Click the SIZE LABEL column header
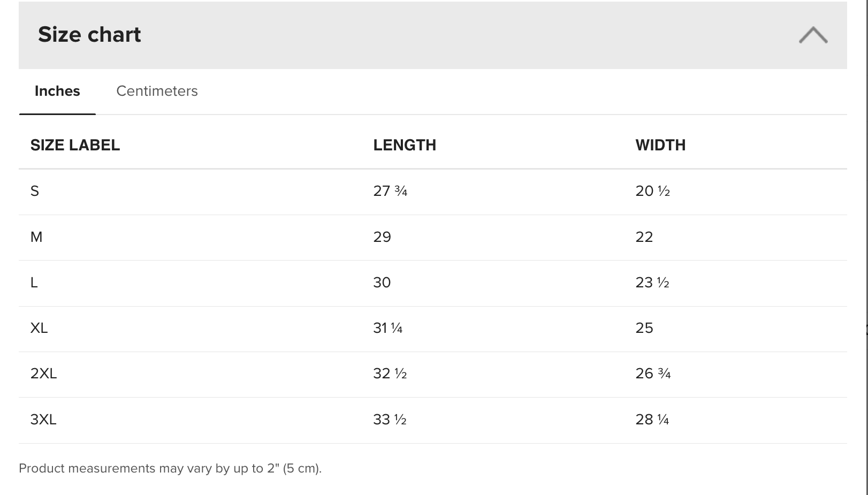This screenshot has width=868, height=495. pyautogui.click(x=75, y=145)
